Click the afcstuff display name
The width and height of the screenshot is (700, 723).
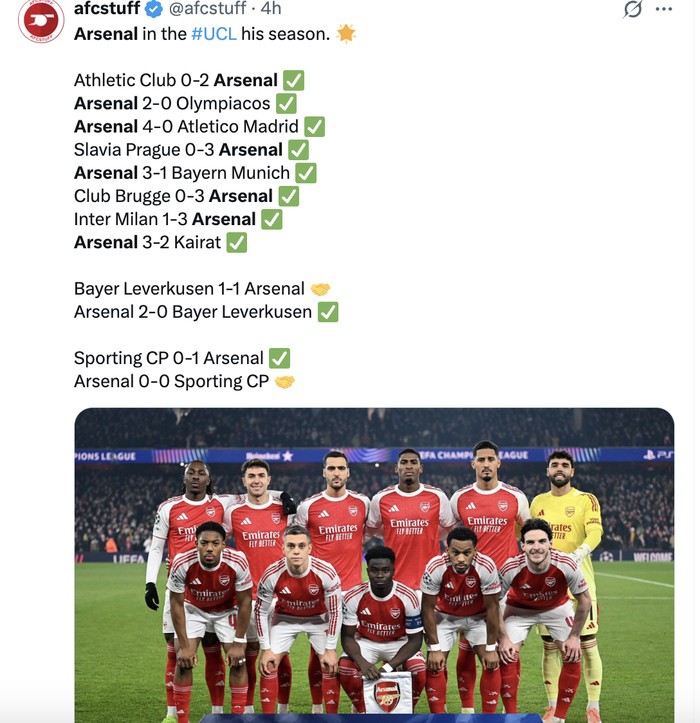106,9
